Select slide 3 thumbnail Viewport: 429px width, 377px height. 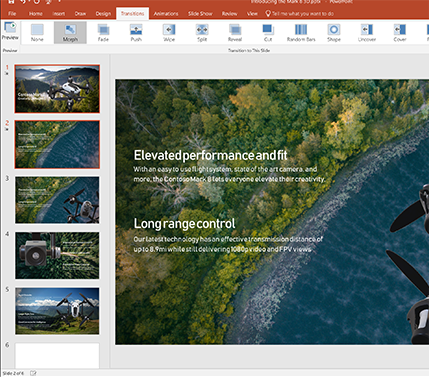click(57, 200)
